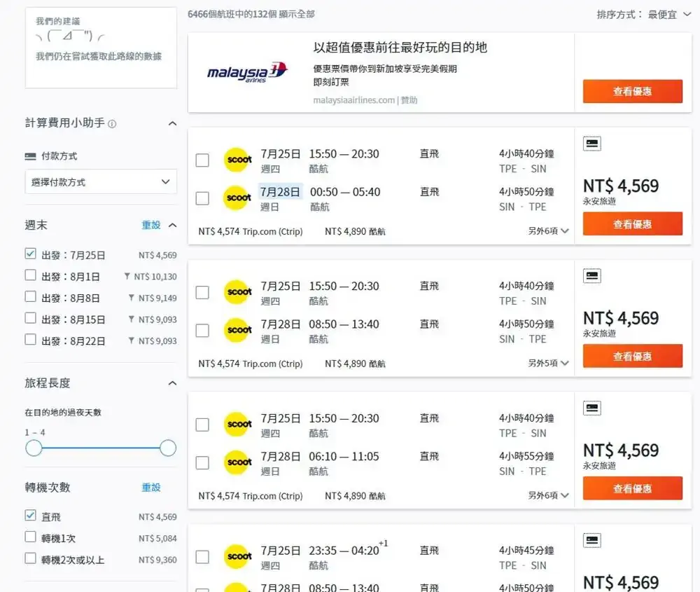Click left handle of 過夜天數 slider
This screenshot has width=700, height=592.
coord(34,448)
